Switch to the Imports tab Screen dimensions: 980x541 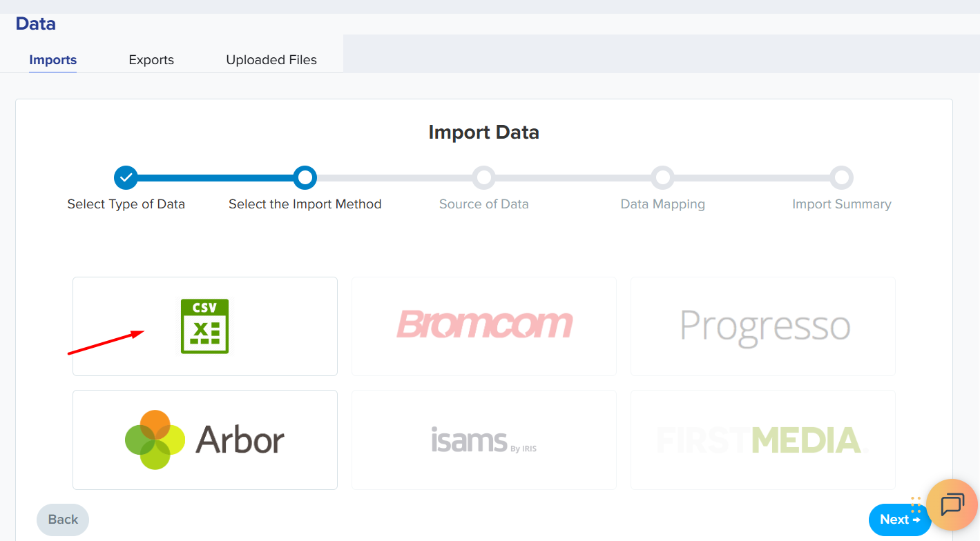pos(52,60)
